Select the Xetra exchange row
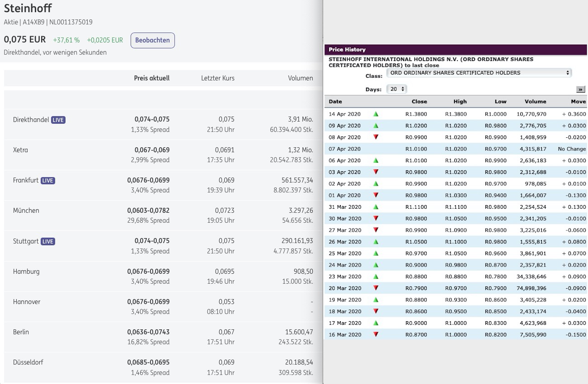The height and width of the screenshot is (384, 588). pyautogui.click(x=20, y=150)
